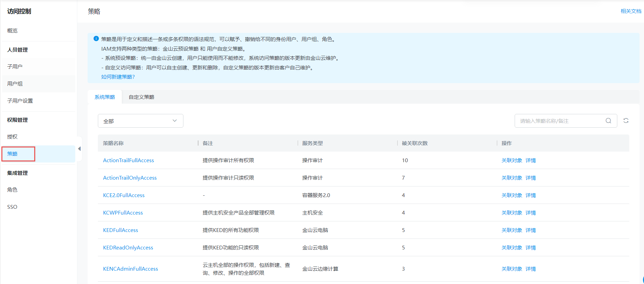
Task: Open ActionTrailFullAccess policy
Action: pos(128,160)
